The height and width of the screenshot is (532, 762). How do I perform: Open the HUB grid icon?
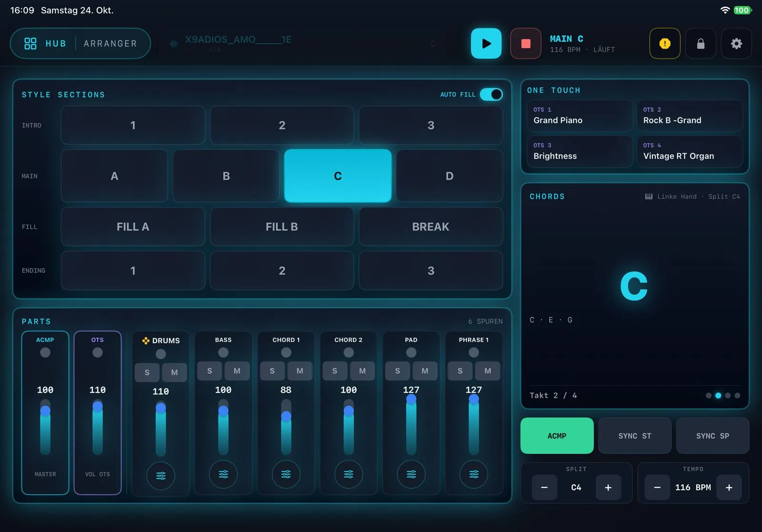tap(30, 43)
